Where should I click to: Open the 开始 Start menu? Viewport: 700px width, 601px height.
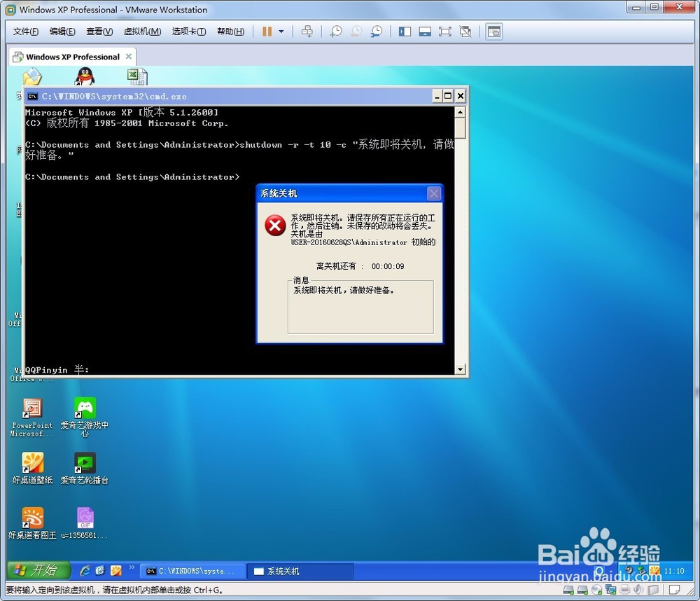pos(39,570)
